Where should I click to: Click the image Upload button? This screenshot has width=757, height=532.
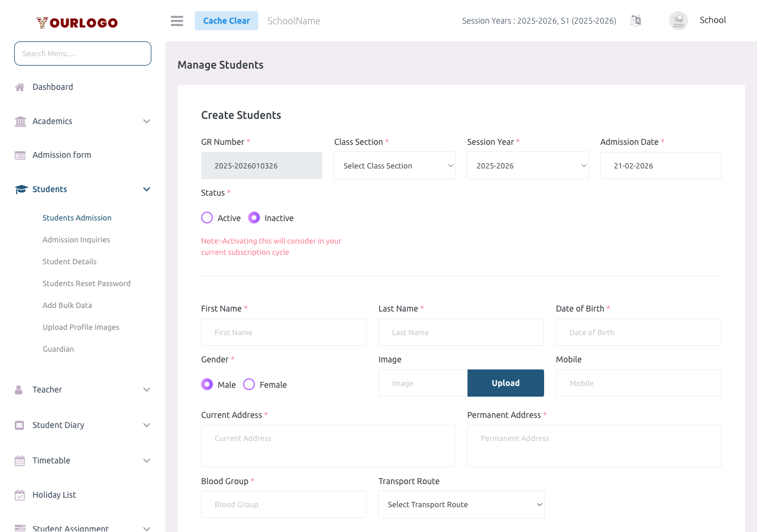pyautogui.click(x=506, y=383)
